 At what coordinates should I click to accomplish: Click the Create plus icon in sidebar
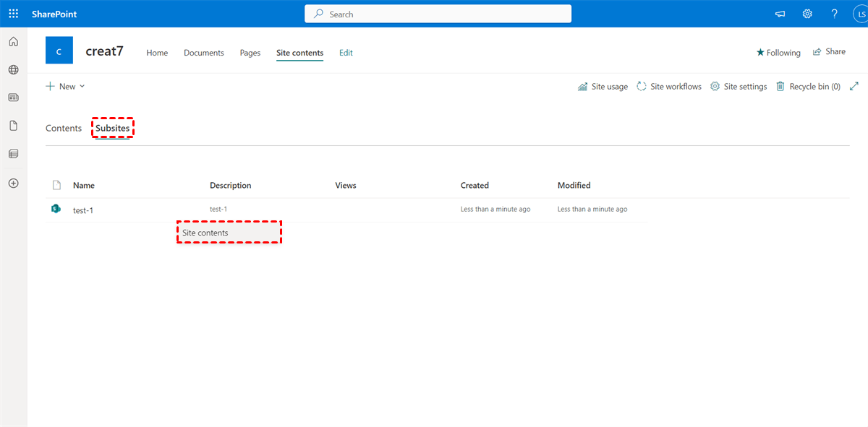pyautogui.click(x=13, y=184)
